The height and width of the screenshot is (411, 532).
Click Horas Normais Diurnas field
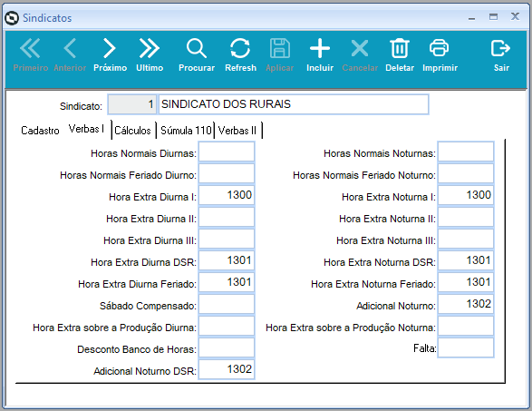(x=227, y=152)
